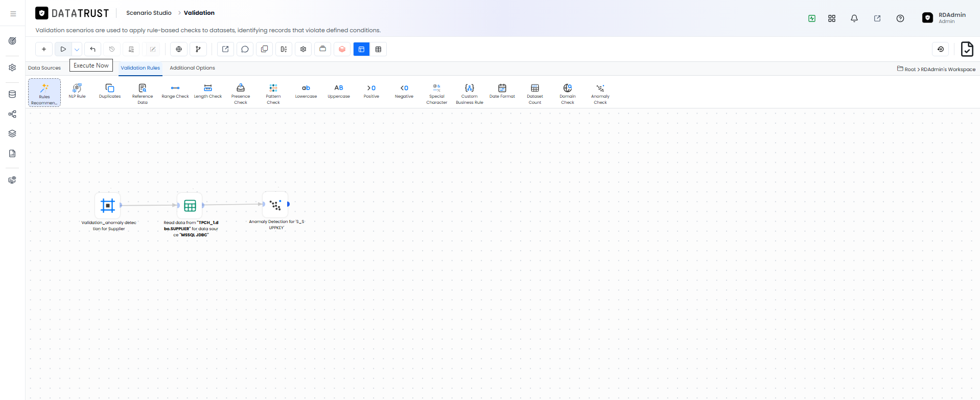Expand the hamburger side menu
Image resolution: width=980 pixels, height=400 pixels.
(x=13, y=14)
